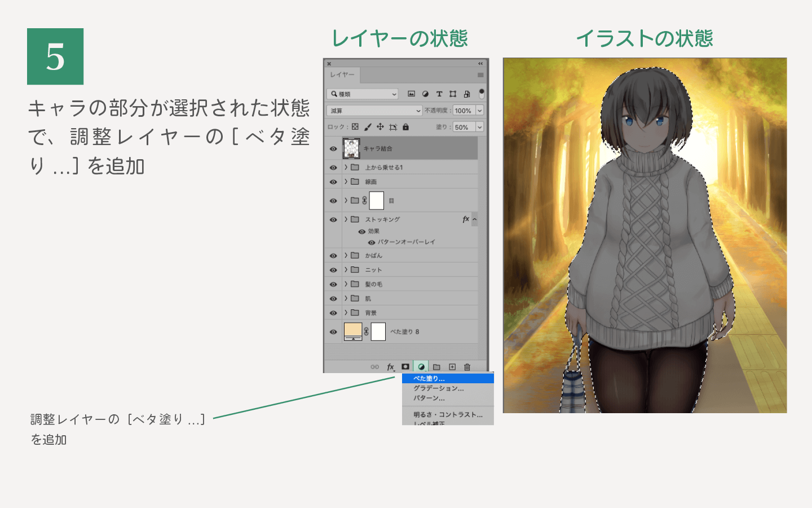Open the Layers panel menu icon

(x=480, y=75)
